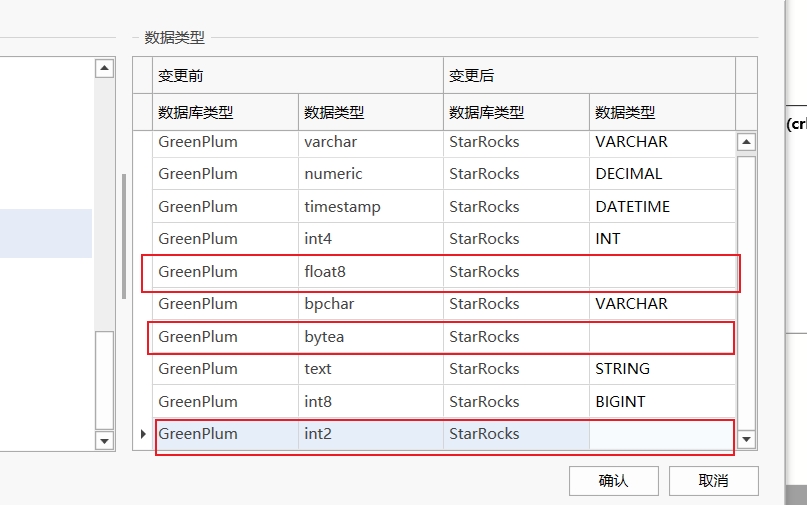807x505 pixels.
Task: Click left list scrollbar up arrow
Action: coord(104,68)
